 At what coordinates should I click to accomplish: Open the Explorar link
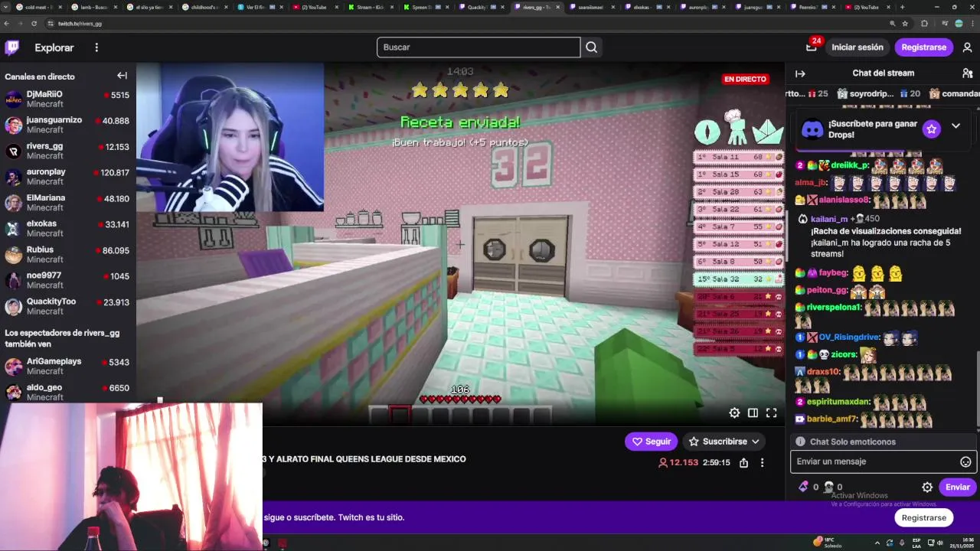(x=54, y=47)
